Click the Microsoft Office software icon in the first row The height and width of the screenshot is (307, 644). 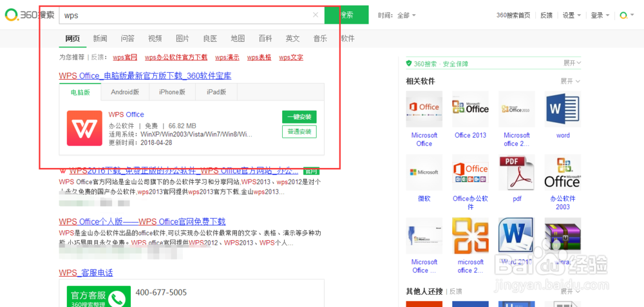coord(424,109)
